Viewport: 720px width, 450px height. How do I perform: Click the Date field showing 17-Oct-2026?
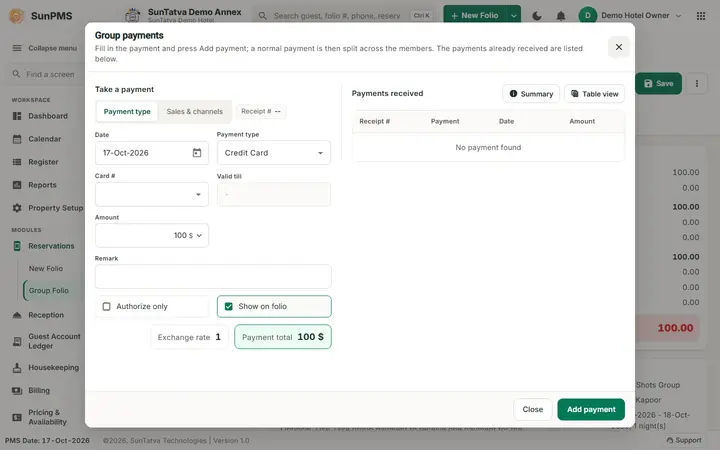[152, 153]
